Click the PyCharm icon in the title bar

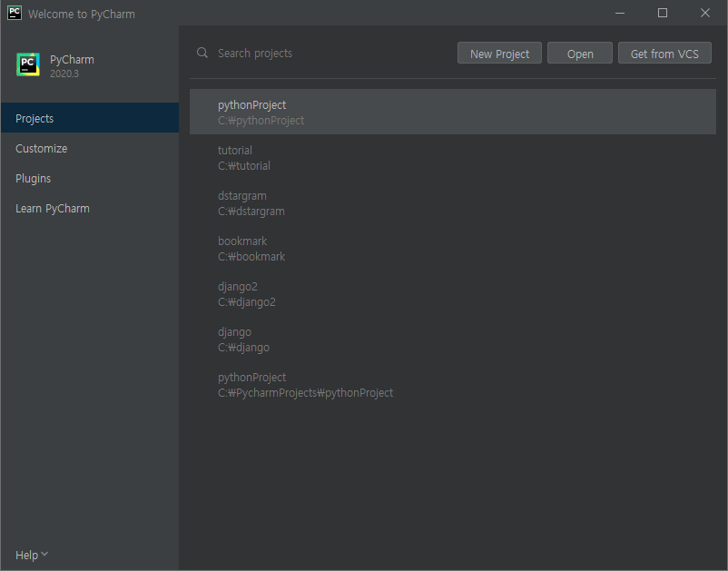click(x=15, y=13)
